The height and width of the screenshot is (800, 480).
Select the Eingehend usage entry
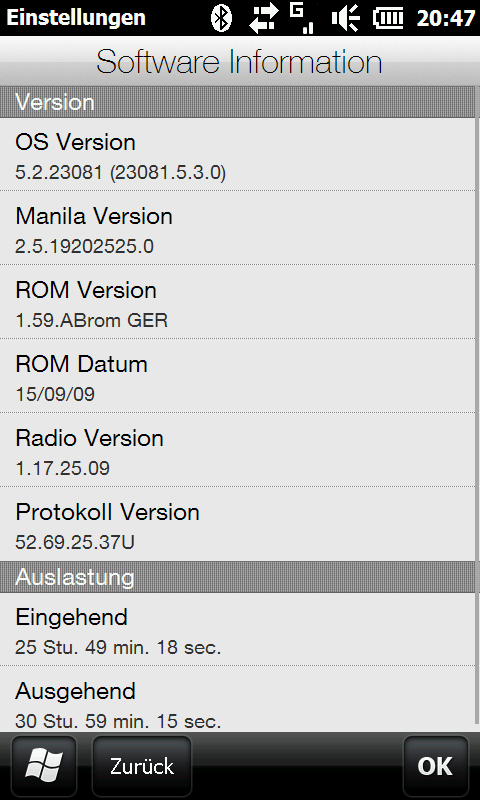(238, 629)
